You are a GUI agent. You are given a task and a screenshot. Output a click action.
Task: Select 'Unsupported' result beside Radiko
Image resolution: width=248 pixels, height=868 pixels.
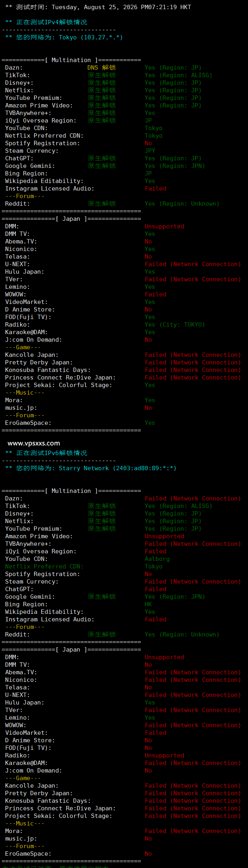tap(164, 755)
